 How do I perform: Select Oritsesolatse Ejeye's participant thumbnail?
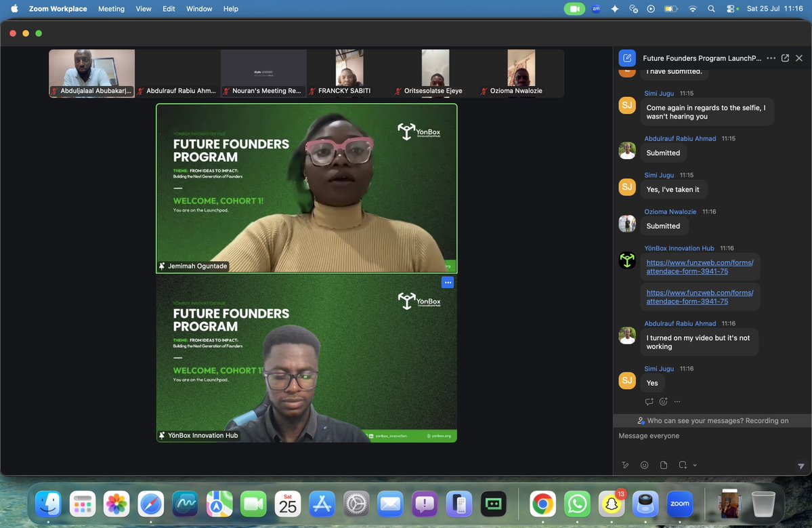tap(435, 73)
